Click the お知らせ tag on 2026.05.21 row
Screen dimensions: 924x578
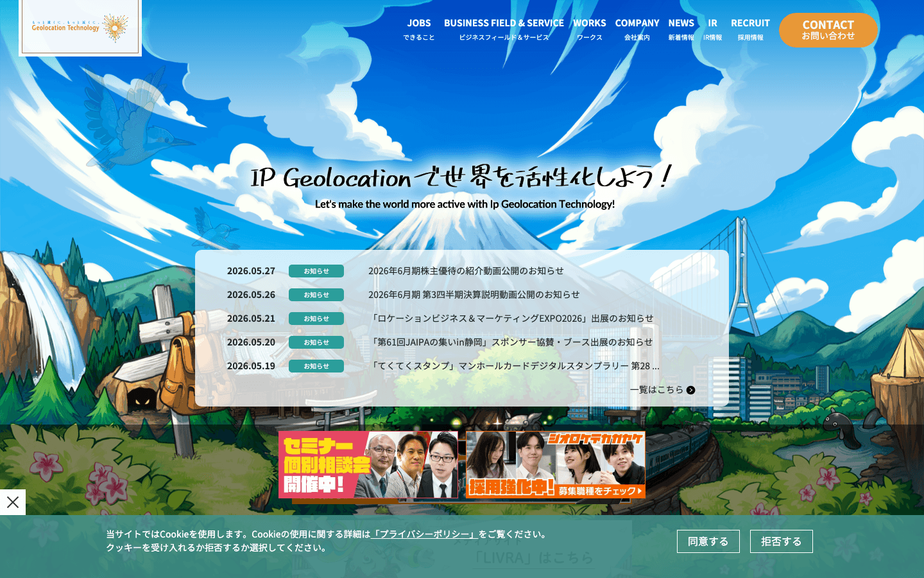pyautogui.click(x=316, y=319)
